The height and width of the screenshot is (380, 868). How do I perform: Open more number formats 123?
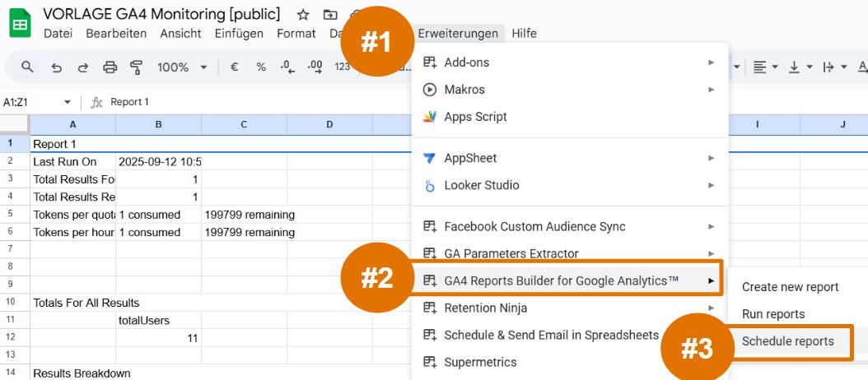click(x=342, y=67)
